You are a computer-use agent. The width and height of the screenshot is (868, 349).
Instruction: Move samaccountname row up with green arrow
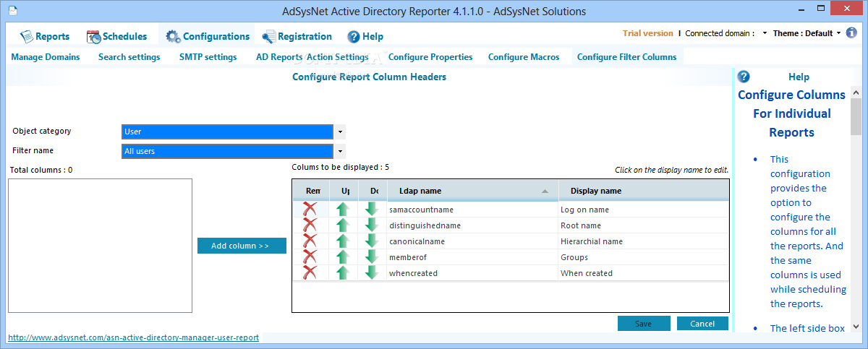point(343,210)
